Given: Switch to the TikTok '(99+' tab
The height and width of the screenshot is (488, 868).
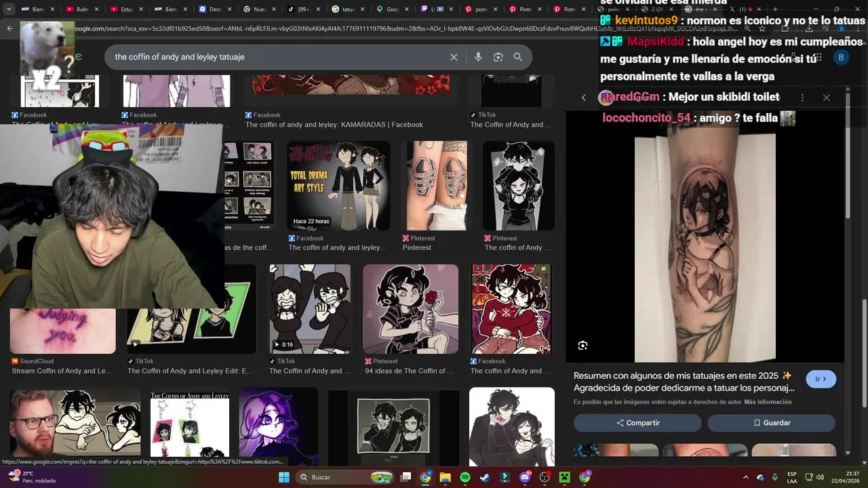Looking at the screenshot, I should point(304,9).
